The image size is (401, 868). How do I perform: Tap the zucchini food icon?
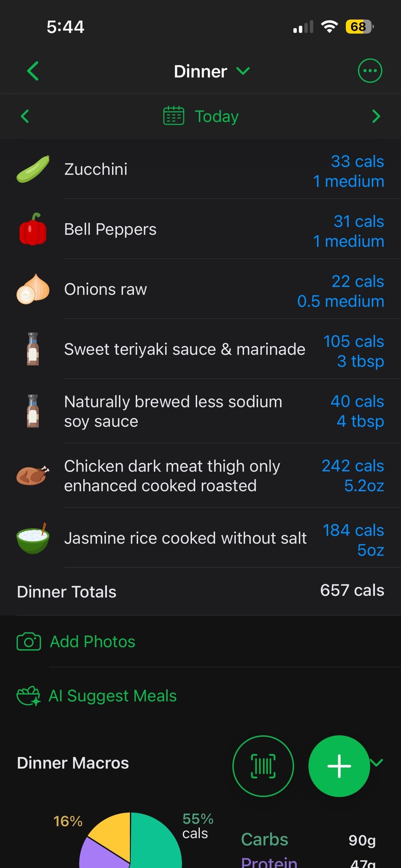click(33, 169)
